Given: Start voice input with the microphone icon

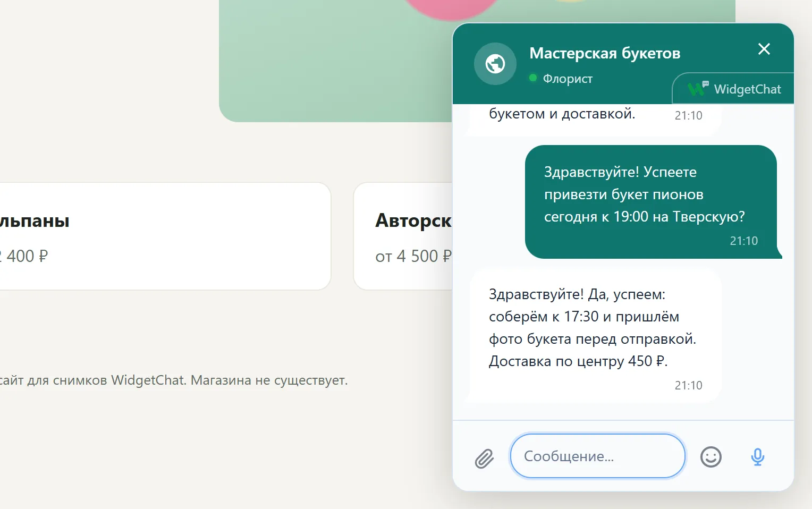Looking at the screenshot, I should click(757, 457).
